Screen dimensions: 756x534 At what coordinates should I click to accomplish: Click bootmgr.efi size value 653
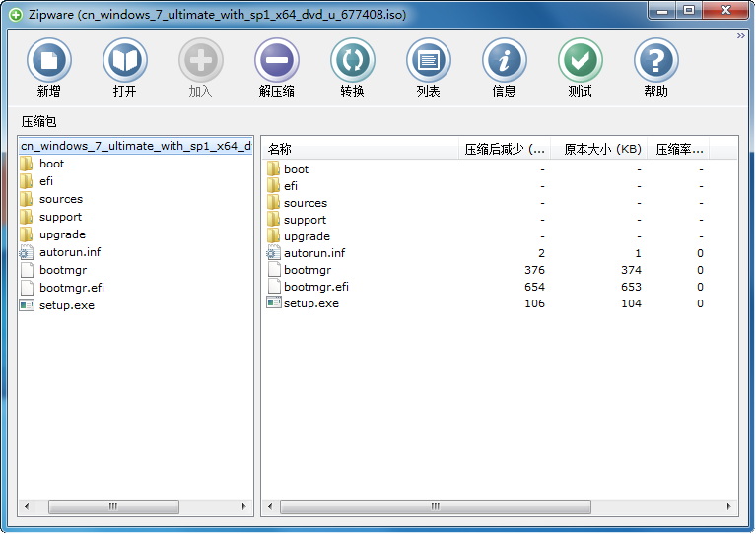(631, 287)
